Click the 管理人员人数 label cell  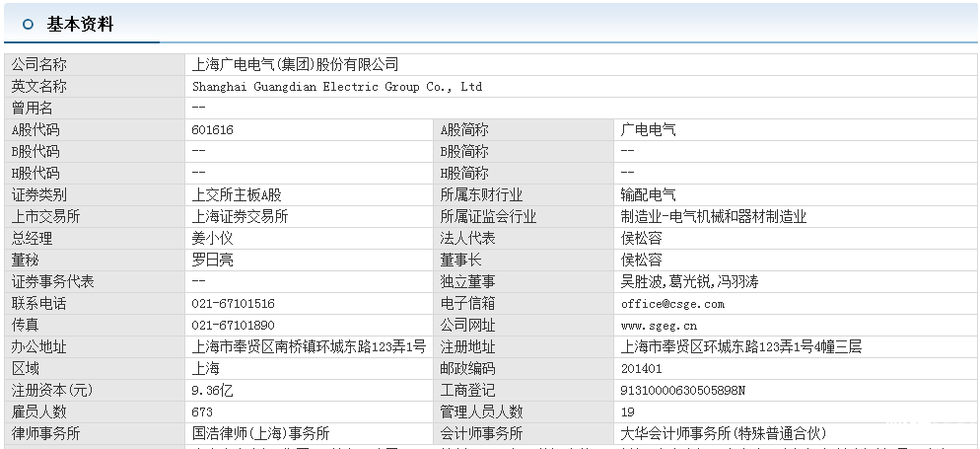point(524,412)
